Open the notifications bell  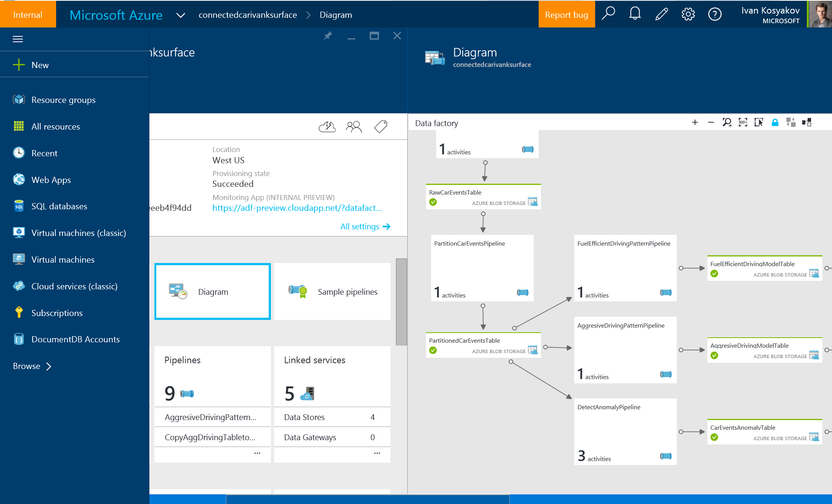click(x=635, y=14)
